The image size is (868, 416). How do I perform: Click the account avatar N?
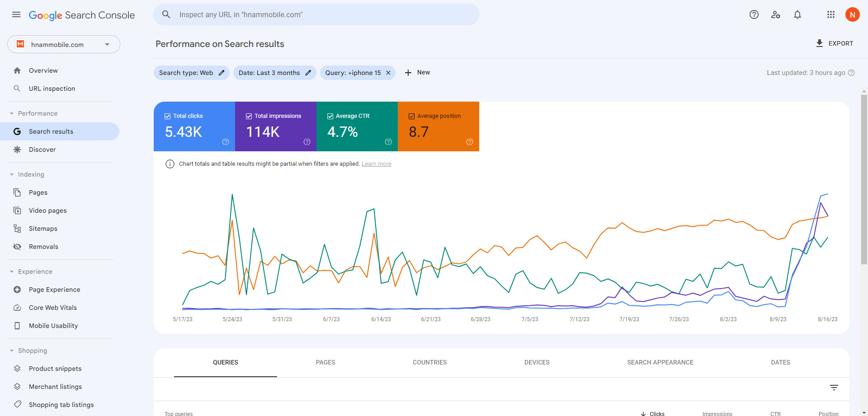(x=852, y=14)
